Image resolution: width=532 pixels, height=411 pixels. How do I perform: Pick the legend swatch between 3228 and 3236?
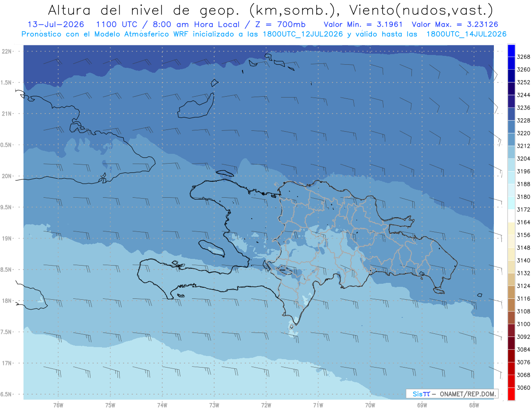511,114
